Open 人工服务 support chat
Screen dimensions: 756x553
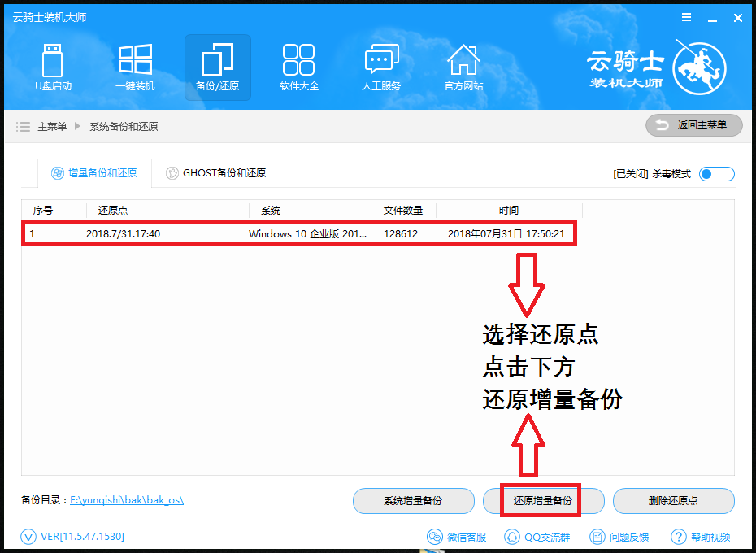tap(381, 67)
